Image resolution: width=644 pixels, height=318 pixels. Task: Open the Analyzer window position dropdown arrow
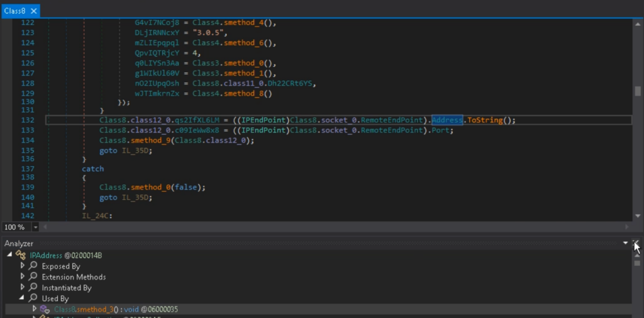pyautogui.click(x=625, y=243)
